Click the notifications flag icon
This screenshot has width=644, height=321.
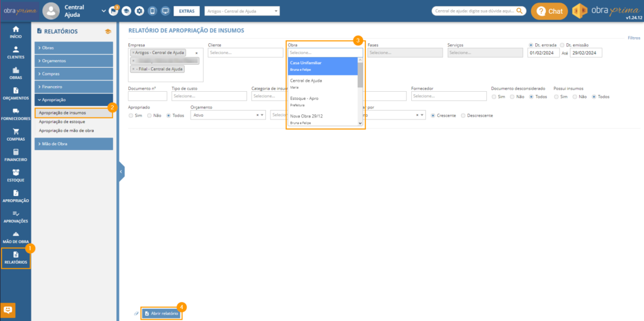pyautogui.click(x=113, y=11)
